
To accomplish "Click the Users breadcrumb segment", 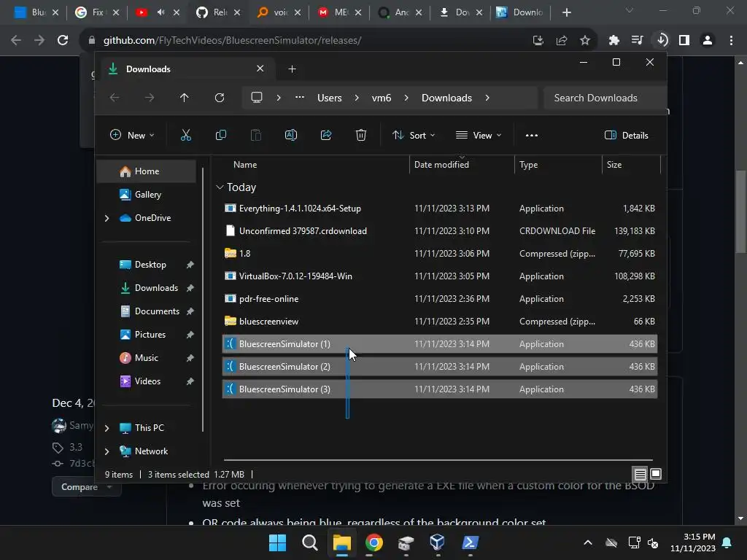I will pyautogui.click(x=330, y=98).
